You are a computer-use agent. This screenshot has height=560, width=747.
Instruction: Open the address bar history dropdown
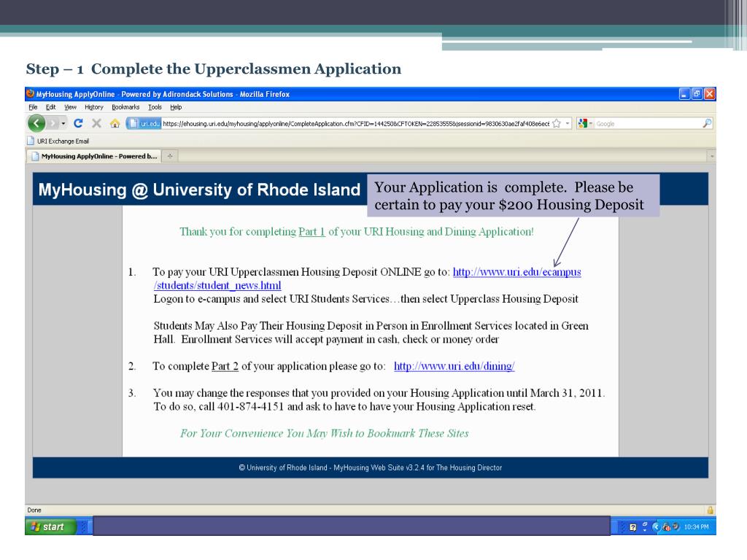click(567, 124)
